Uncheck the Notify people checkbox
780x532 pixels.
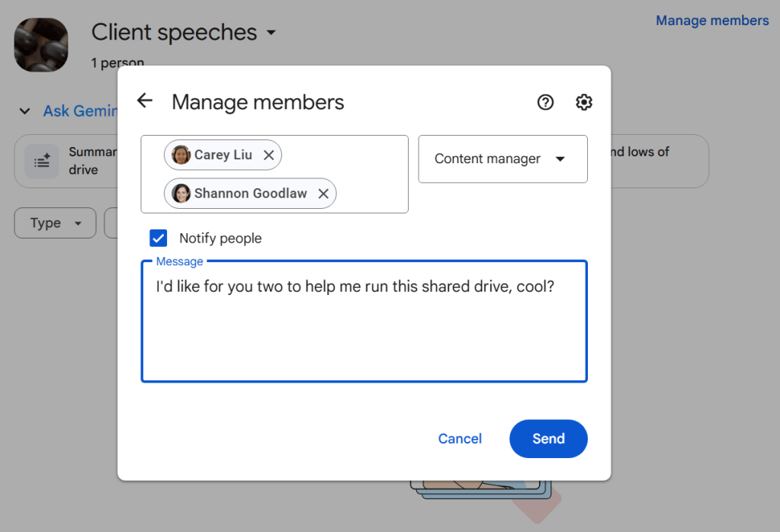[158, 238]
